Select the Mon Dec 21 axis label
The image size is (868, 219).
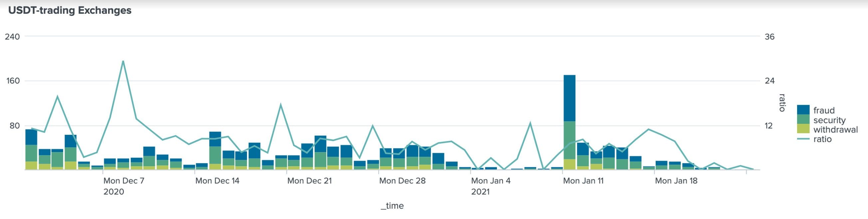(309, 181)
